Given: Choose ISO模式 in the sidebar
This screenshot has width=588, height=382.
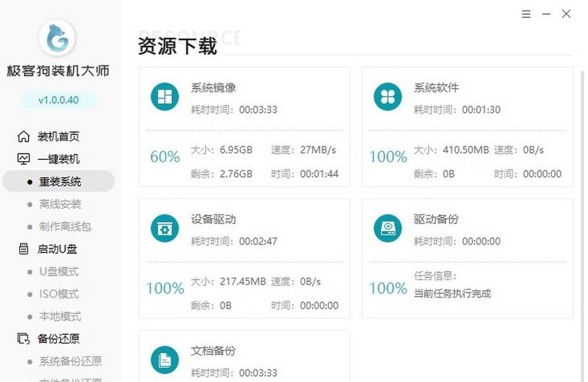Looking at the screenshot, I should [58, 294].
